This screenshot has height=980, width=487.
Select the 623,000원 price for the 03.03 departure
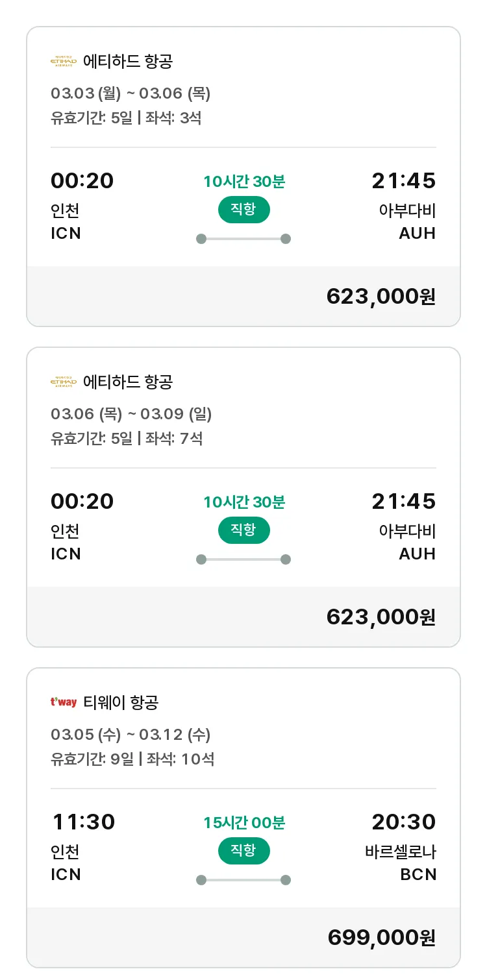[x=381, y=297]
